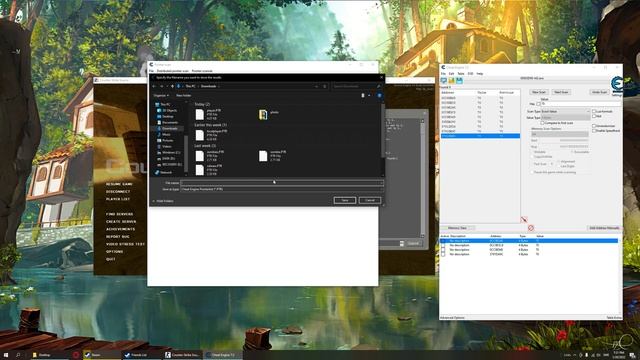The height and width of the screenshot is (360, 640).
Task: Click New folder in save dialog
Action: point(184,96)
